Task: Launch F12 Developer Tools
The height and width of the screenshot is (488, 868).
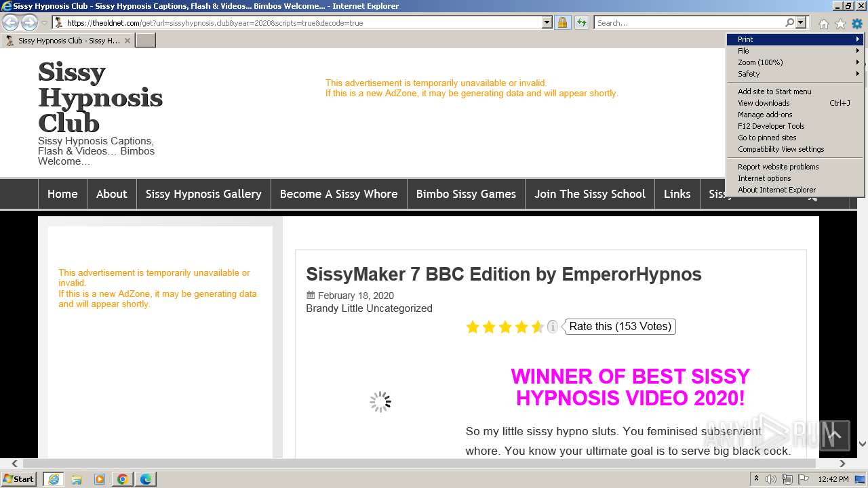Action: (795, 126)
